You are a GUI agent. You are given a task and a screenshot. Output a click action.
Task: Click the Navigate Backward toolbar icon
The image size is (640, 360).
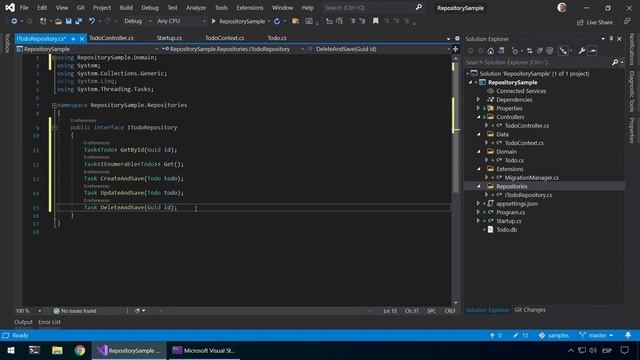(14, 21)
